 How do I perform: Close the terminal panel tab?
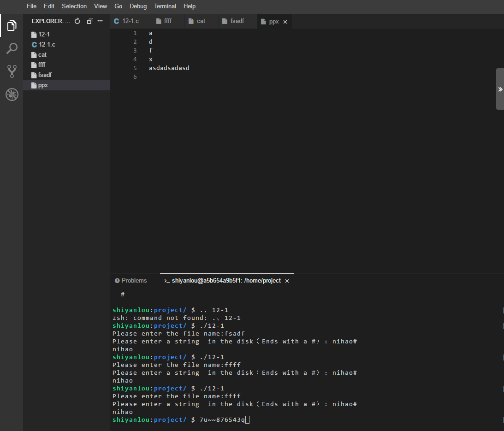coord(287,281)
